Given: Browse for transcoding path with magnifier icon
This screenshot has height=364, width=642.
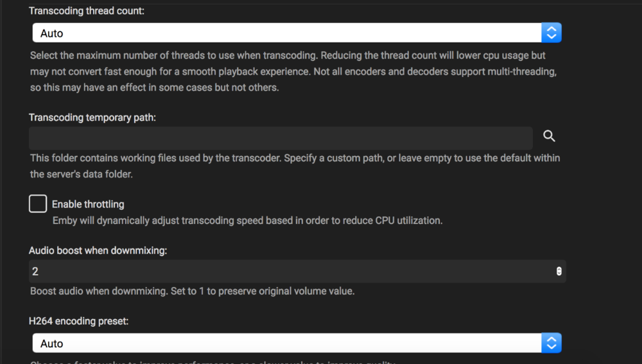Looking at the screenshot, I should coord(549,136).
